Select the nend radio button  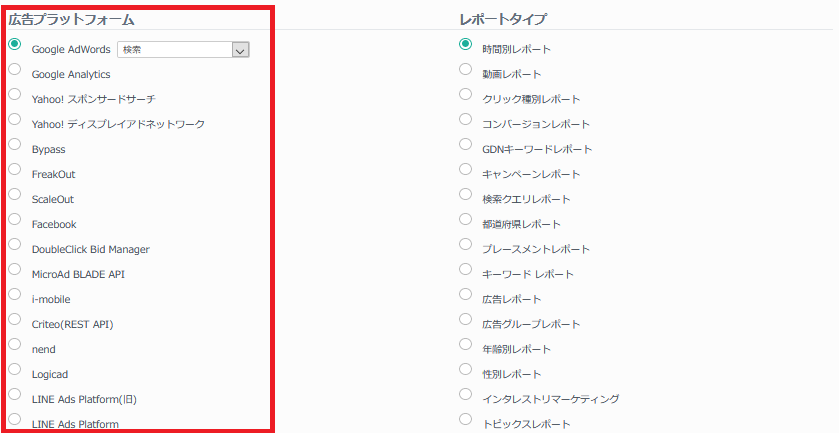click(15, 344)
